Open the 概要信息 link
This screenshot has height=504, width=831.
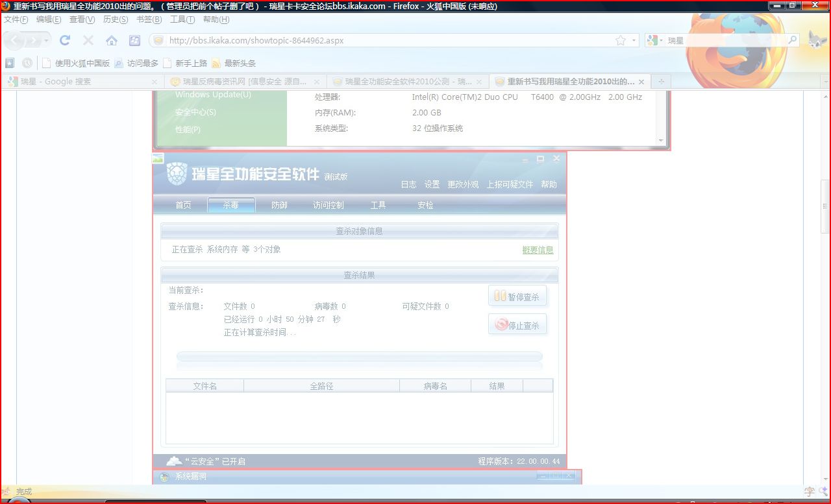(x=538, y=250)
